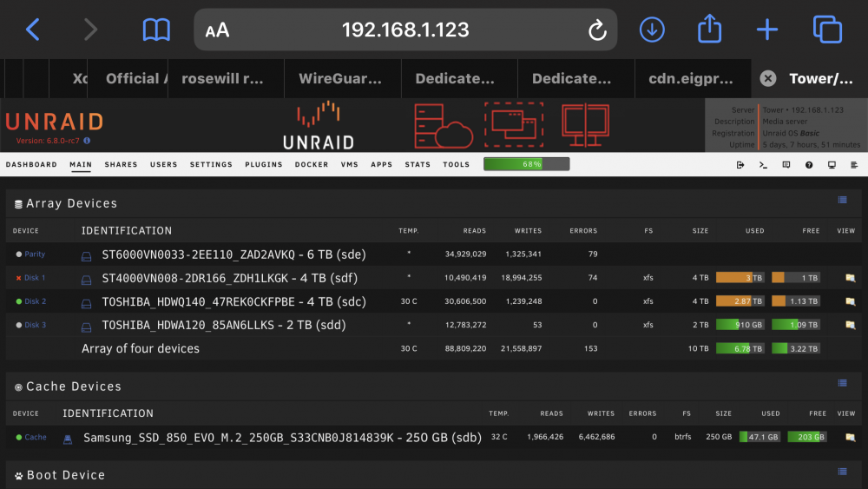Click the Disk 1 red X status indicator

[18, 278]
